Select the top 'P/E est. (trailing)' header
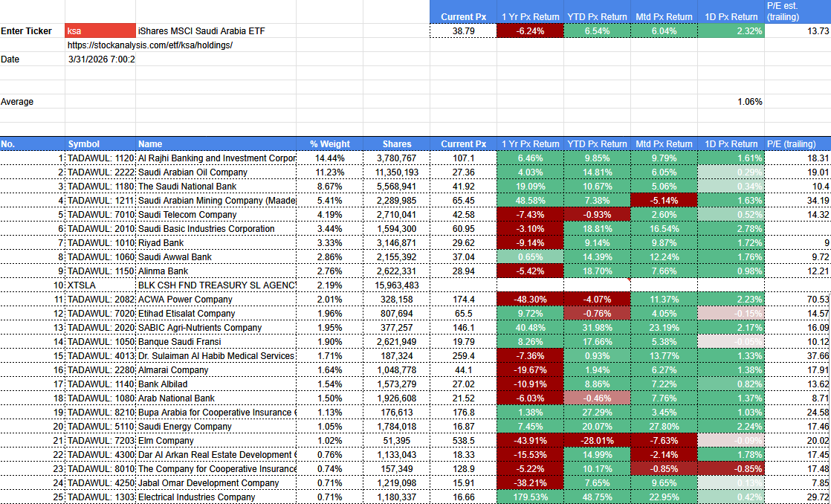831x504 pixels. click(798, 12)
